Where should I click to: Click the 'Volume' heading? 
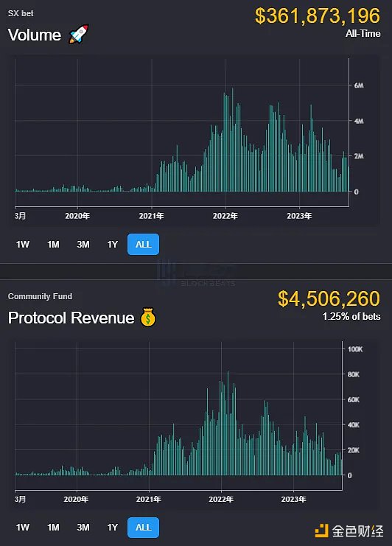coord(35,35)
